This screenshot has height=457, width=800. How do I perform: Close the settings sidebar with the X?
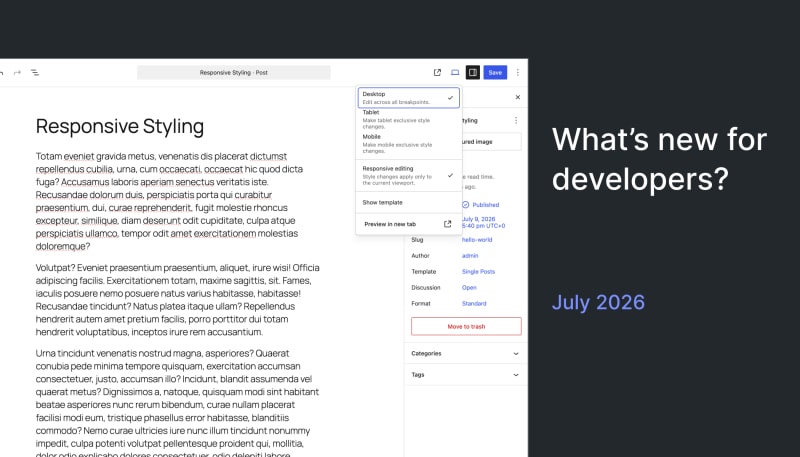pyautogui.click(x=517, y=97)
